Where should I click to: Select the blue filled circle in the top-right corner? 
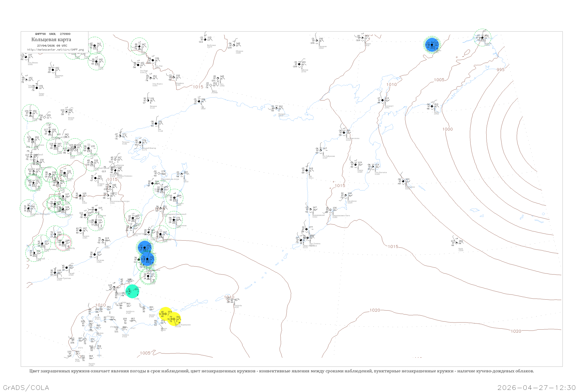432,45
